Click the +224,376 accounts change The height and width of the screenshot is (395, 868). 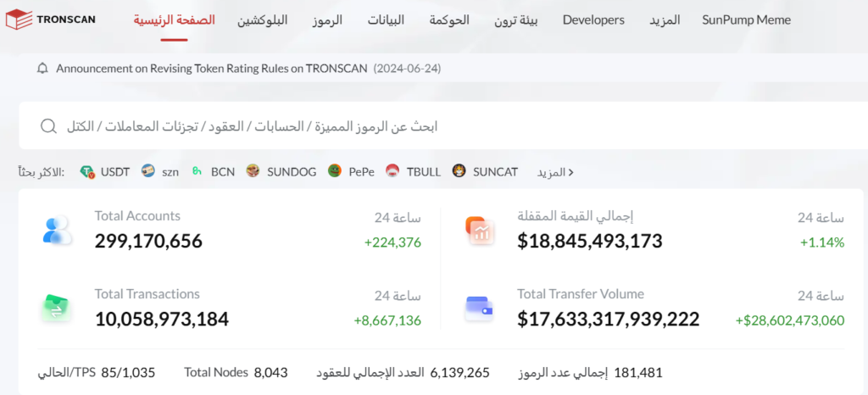[x=392, y=242]
